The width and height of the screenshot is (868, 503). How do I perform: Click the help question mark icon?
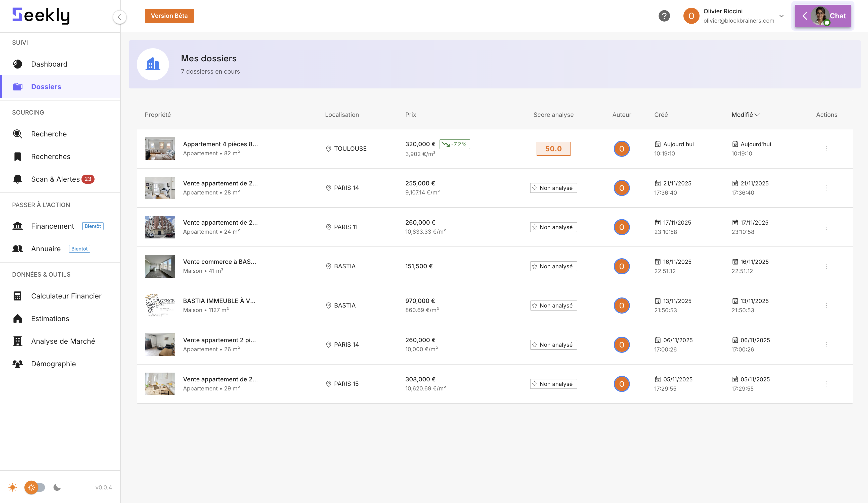664,16
